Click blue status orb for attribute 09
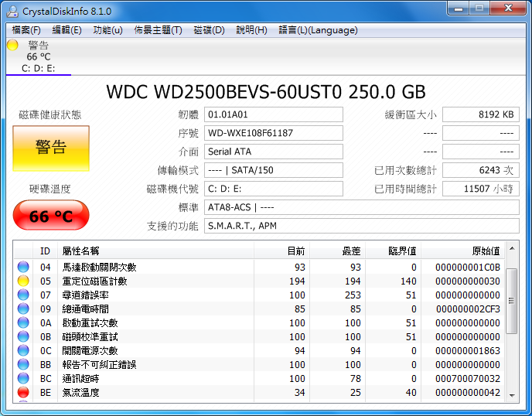Screen dimensions: 532x416 tap(23, 309)
